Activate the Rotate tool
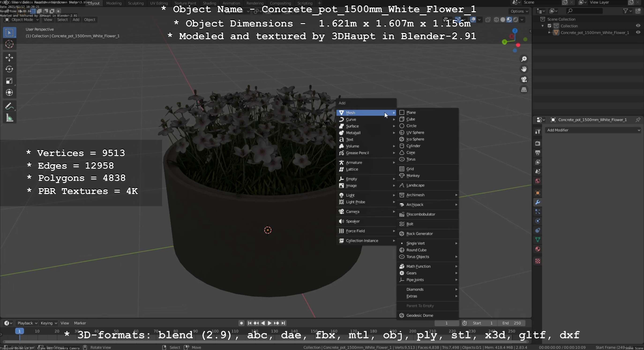 (x=9, y=69)
